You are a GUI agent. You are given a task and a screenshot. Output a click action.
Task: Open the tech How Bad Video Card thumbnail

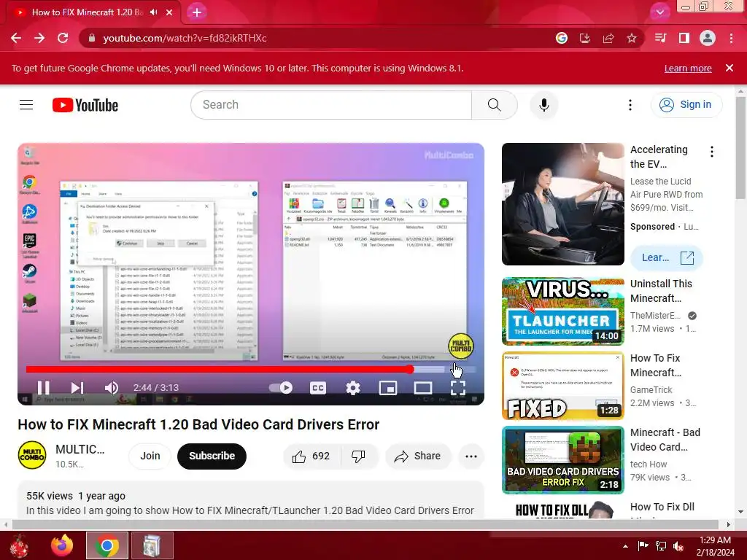[562, 460]
